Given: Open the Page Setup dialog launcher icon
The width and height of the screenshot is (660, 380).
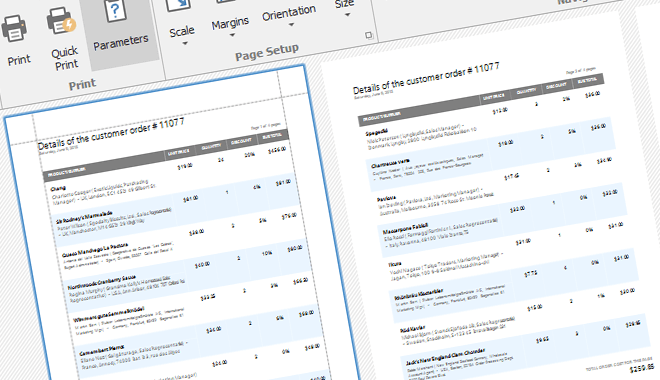Looking at the screenshot, I should (x=369, y=35).
